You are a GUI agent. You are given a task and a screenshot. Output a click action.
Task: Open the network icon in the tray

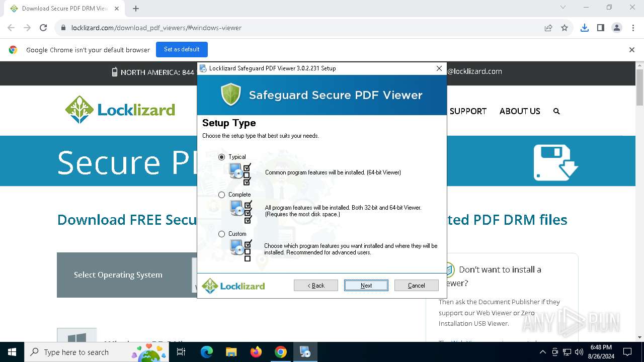[x=567, y=352]
